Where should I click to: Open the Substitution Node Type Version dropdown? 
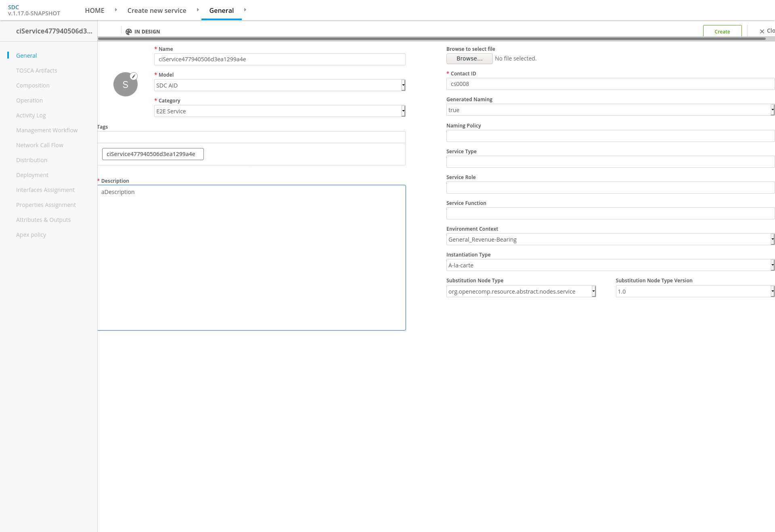tap(695, 291)
